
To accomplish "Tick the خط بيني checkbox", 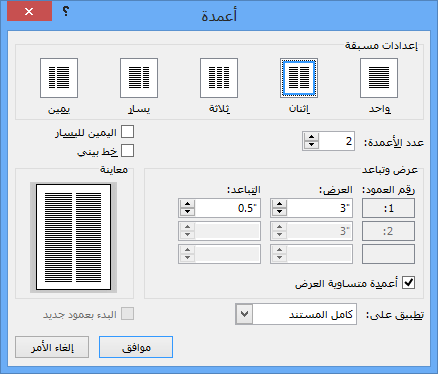I will [127, 151].
